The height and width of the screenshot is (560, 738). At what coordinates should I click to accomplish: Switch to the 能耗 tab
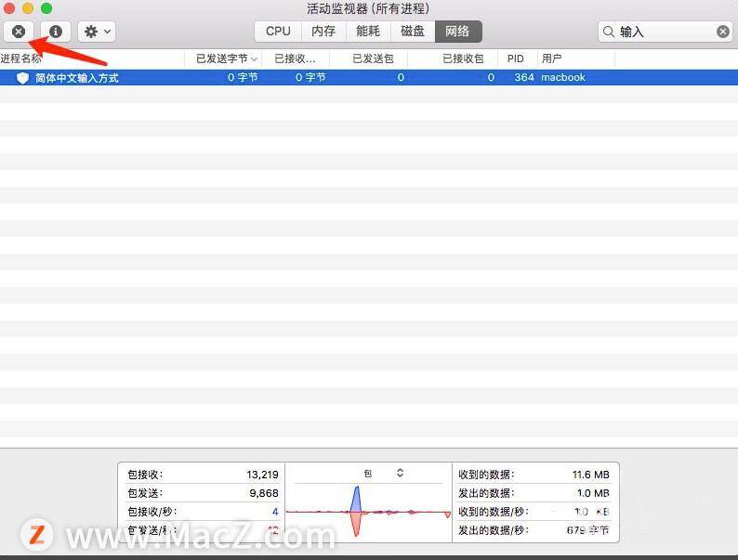click(x=367, y=32)
